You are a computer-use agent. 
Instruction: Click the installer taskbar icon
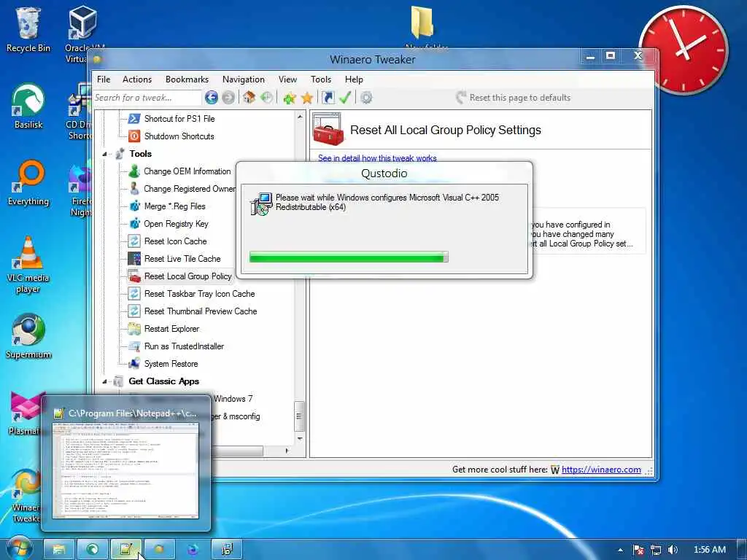click(x=227, y=550)
